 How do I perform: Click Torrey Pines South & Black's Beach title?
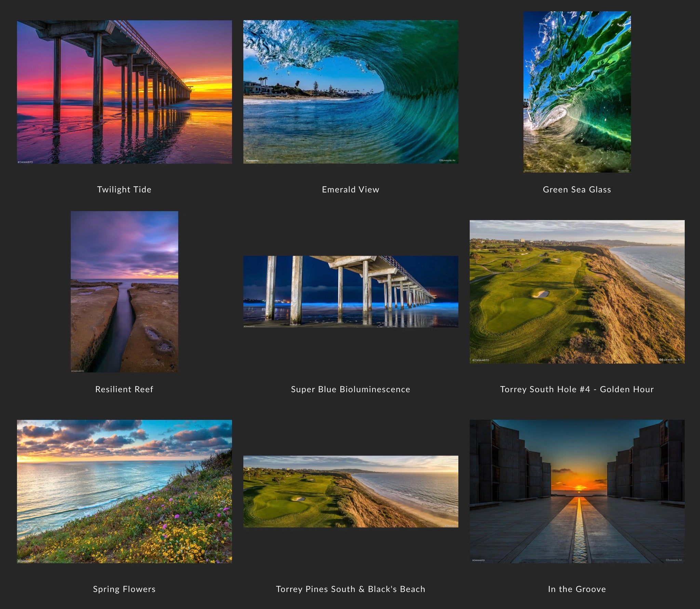(351, 589)
